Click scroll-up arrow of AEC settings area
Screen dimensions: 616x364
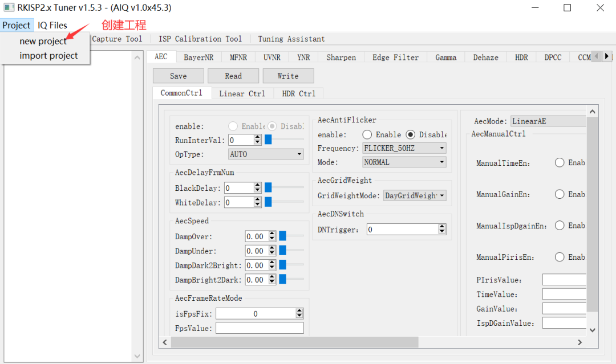(593, 112)
